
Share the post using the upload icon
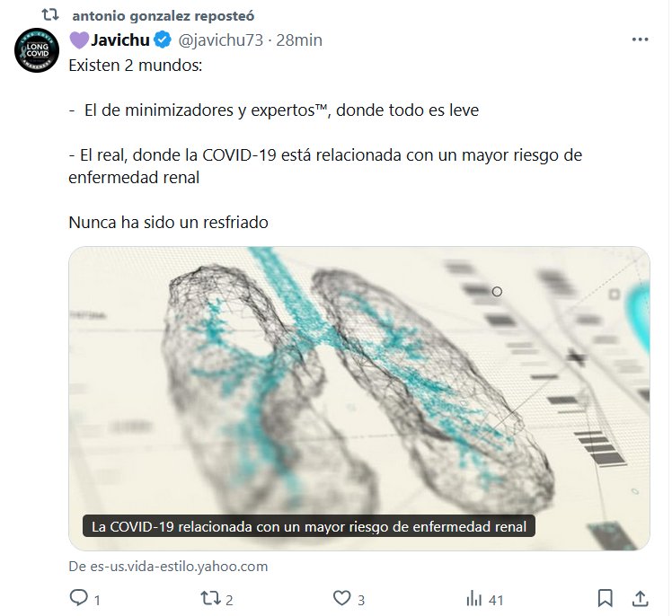click(640, 598)
